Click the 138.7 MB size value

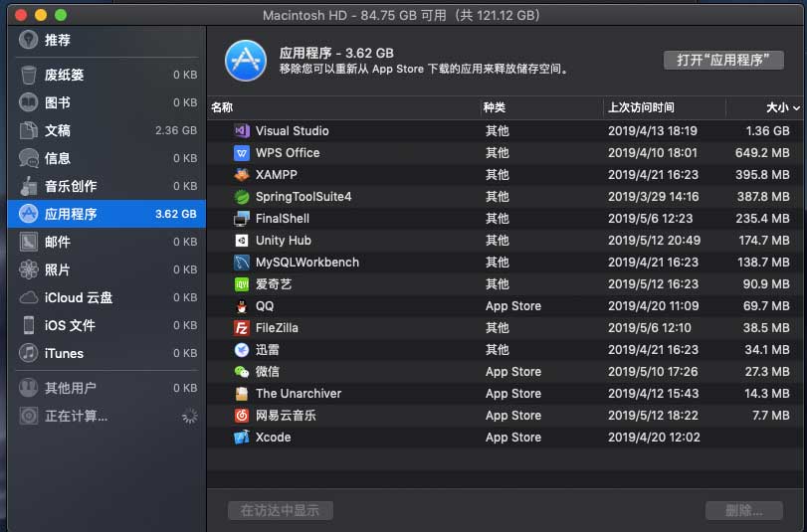(x=763, y=263)
